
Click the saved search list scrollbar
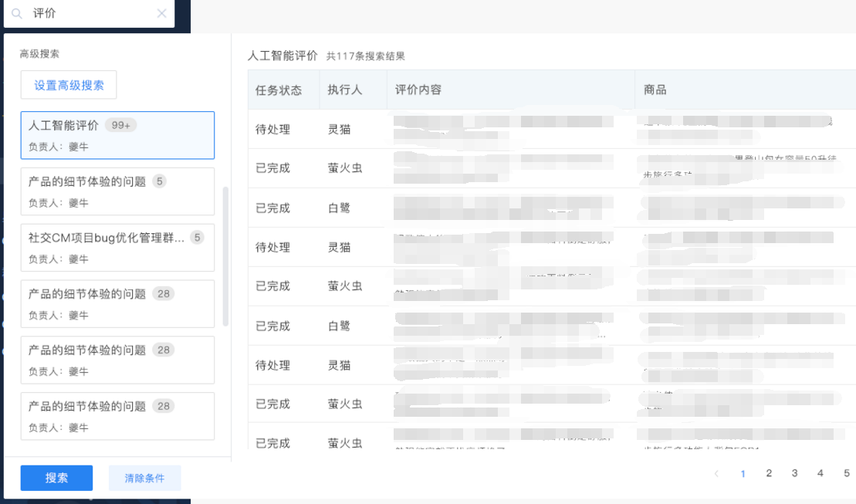pyautogui.click(x=225, y=255)
